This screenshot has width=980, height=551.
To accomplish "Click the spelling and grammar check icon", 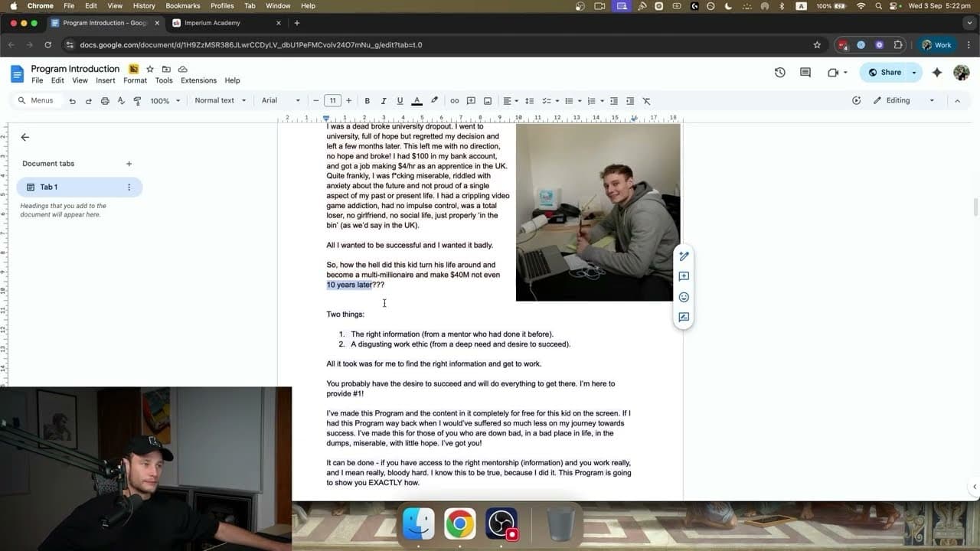I will [x=121, y=101].
